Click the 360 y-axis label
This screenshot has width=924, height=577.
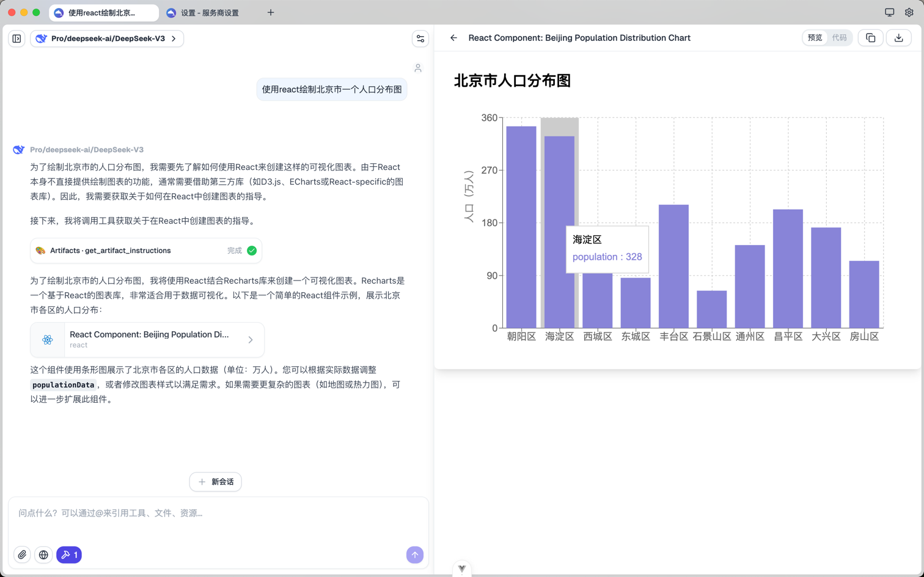point(490,118)
